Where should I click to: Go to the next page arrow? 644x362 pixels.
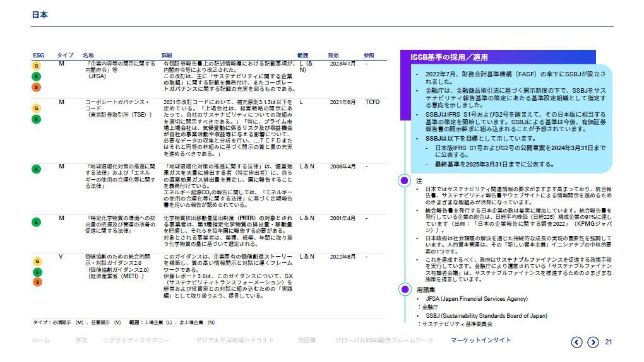[x=593, y=342]
